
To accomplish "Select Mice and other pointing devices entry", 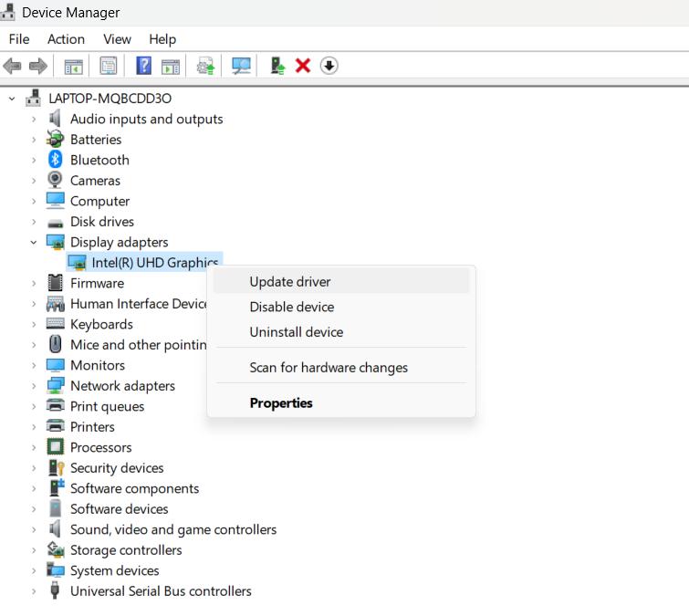I will point(139,345).
